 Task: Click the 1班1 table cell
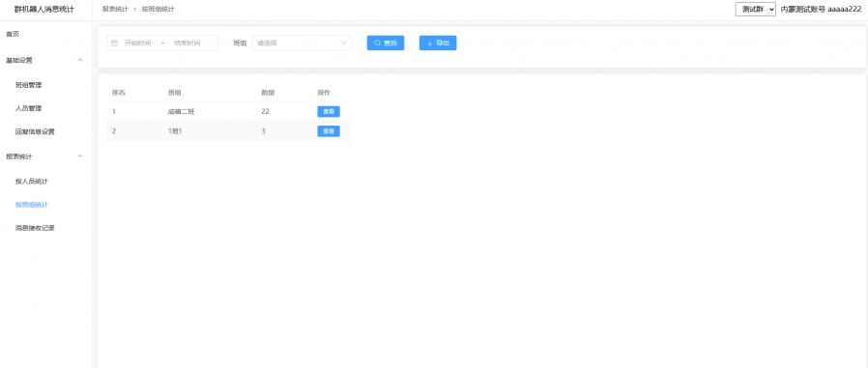tap(176, 131)
